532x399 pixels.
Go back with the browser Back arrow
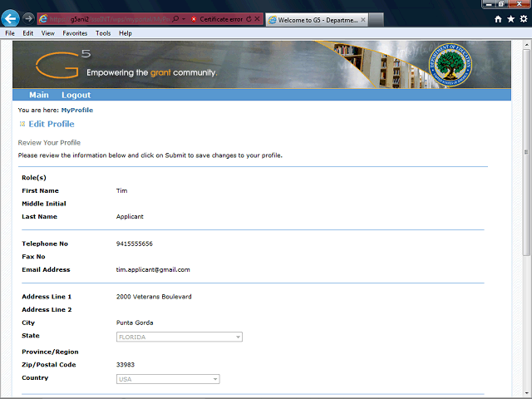pos(10,18)
